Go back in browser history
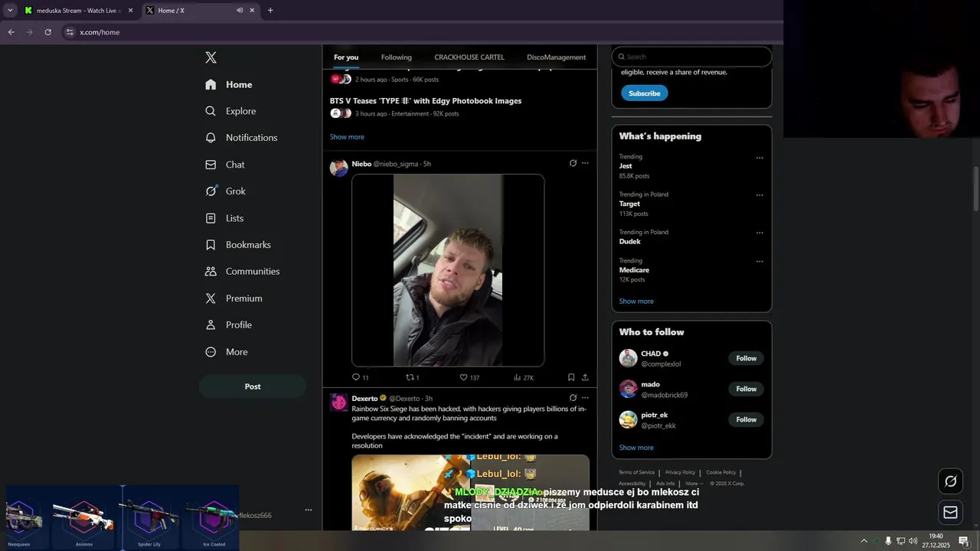Screen dimensions: 980x551 tap(11, 32)
